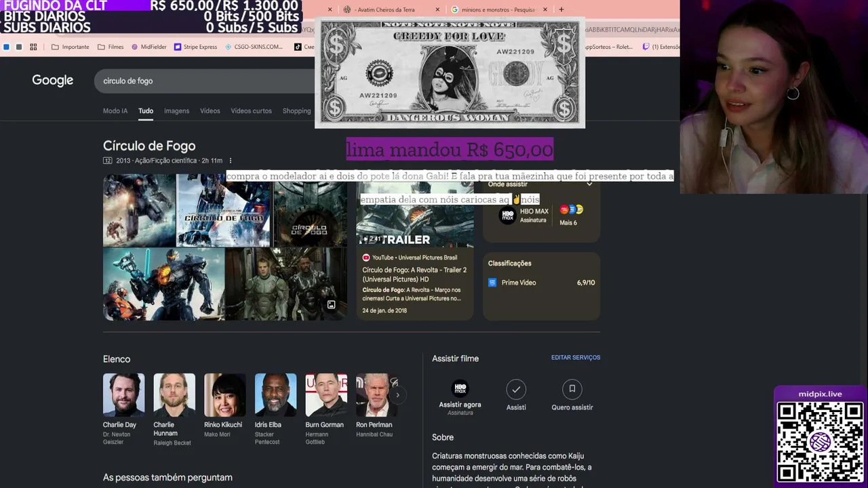The width and height of the screenshot is (868, 488).
Task: Open the Vídeos curtos tab
Action: 251,111
